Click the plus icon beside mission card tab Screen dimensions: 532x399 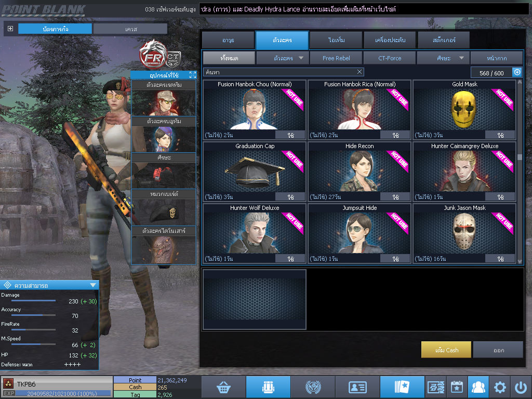[x=10, y=29]
